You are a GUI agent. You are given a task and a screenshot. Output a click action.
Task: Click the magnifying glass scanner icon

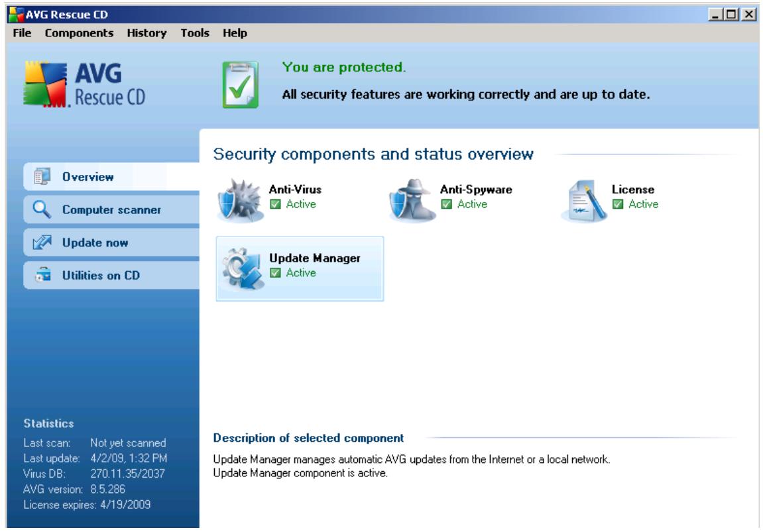[42, 209]
